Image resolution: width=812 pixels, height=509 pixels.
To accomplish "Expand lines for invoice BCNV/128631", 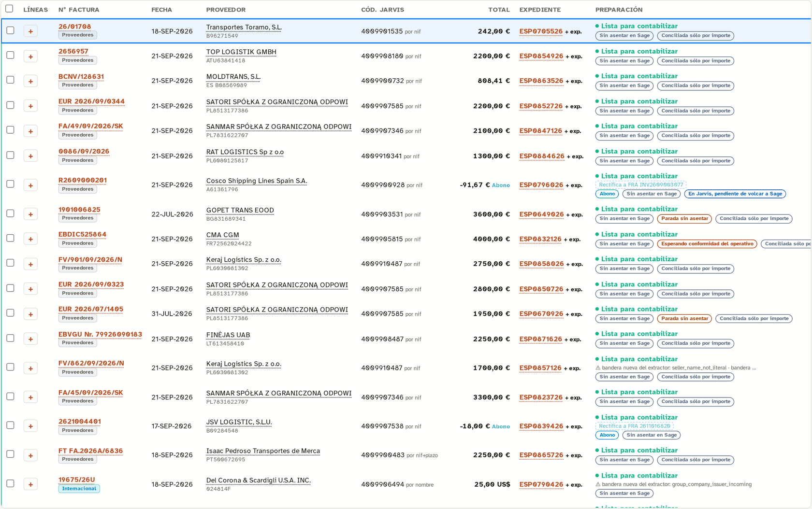I will pyautogui.click(x=30, y=81).
